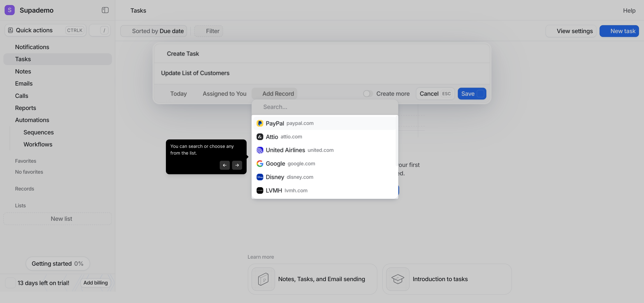Pick LVMH from the record list
This screenshot has height=303, width=644.
tap(325, 190)
